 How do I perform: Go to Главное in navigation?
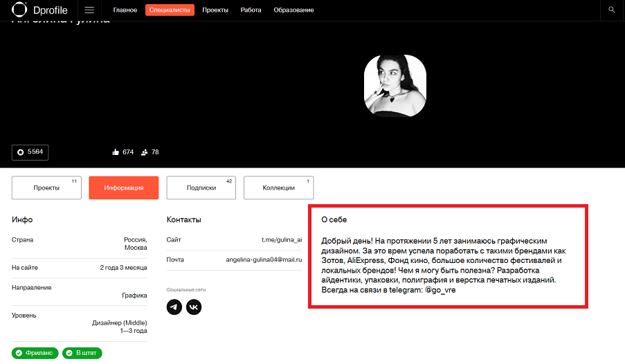click(125, 10)
